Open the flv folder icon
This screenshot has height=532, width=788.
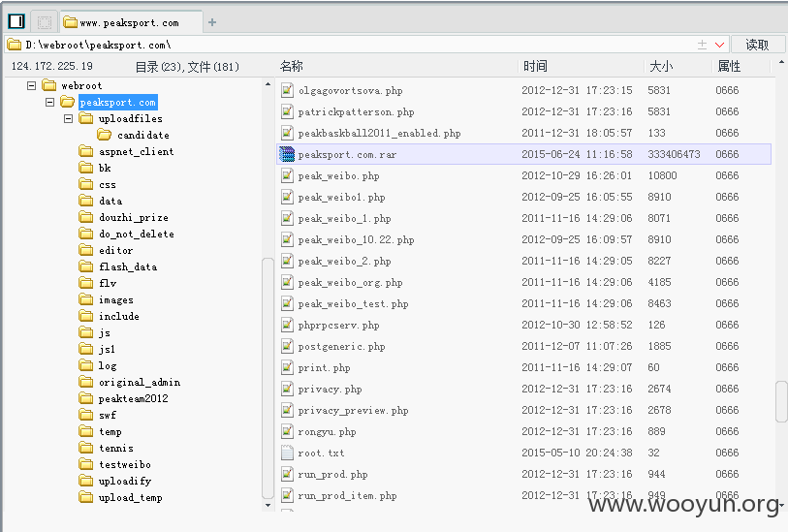(x=86, y=283)
